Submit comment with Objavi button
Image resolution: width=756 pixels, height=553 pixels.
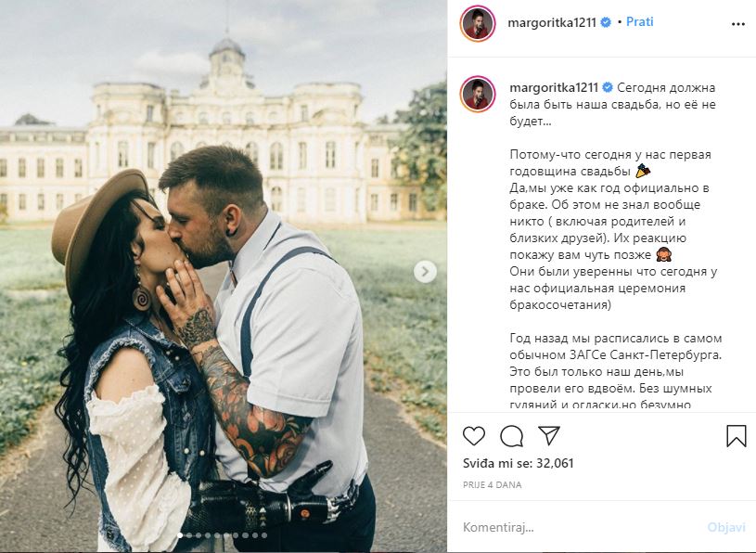(726, 527)
